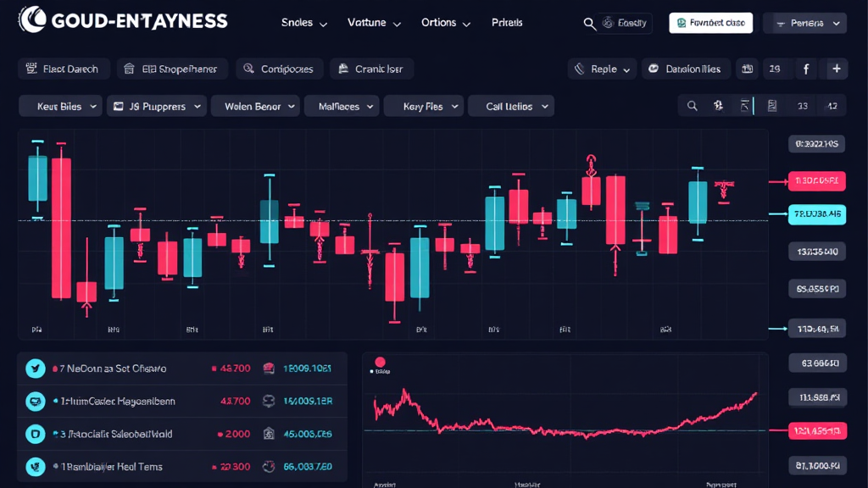Toggle the cyan price label on chart axis
The image size is (868, 488).
point(816,214)
